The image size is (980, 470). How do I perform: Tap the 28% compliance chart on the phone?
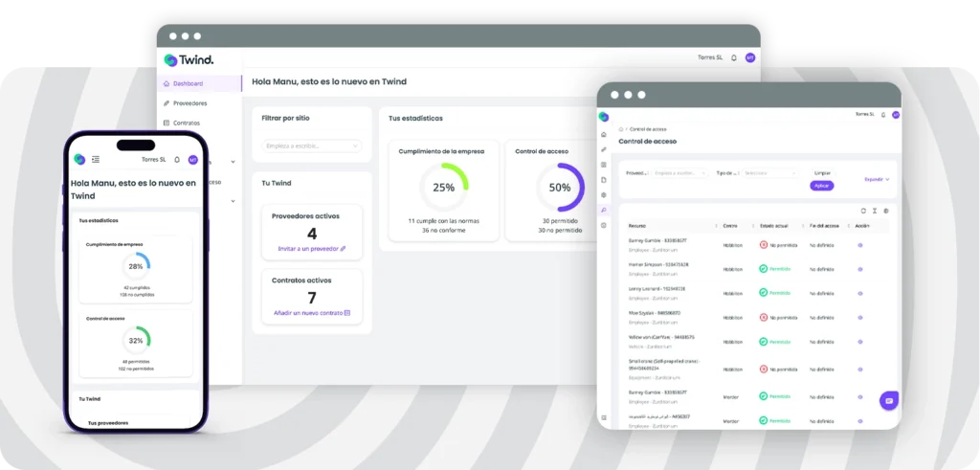point(136,266)
